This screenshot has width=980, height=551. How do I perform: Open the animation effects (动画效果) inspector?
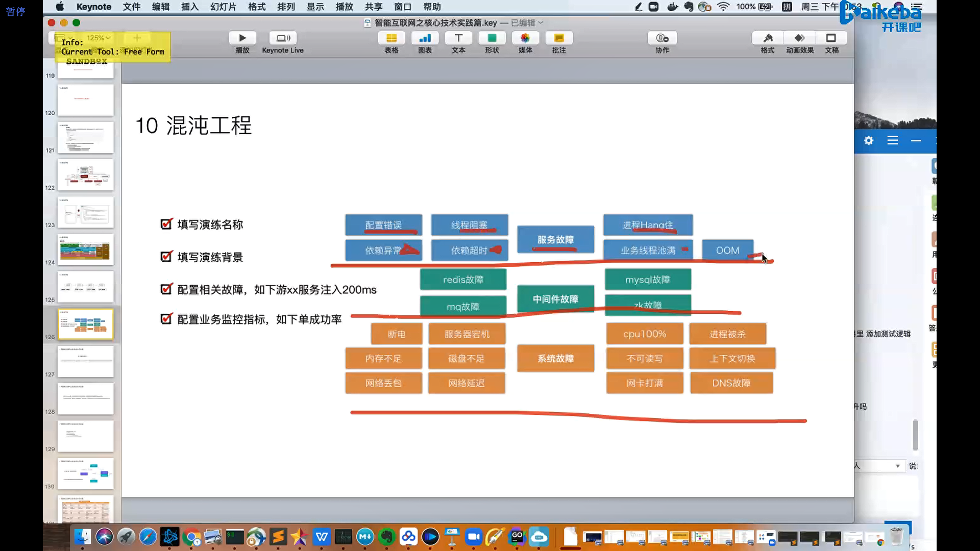[800, 38]
